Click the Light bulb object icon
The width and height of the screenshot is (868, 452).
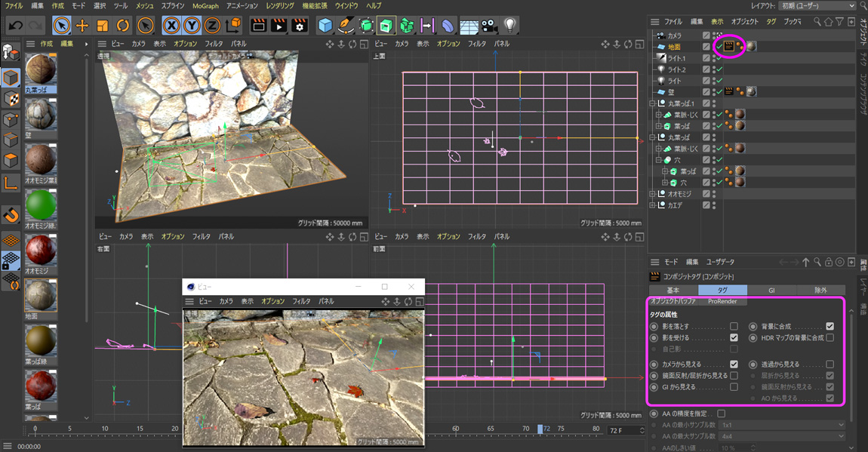point(510,26)
